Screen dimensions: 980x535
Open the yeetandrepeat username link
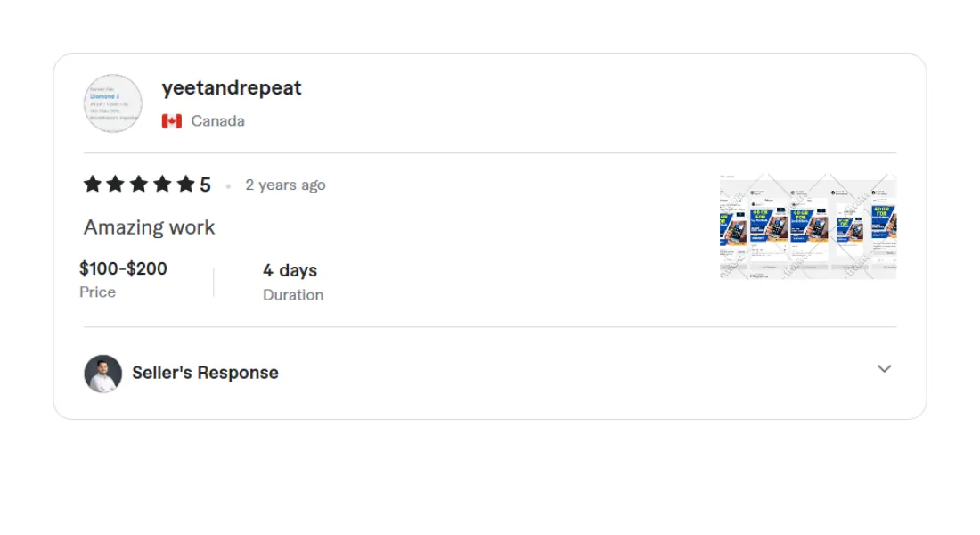point(232,88)
